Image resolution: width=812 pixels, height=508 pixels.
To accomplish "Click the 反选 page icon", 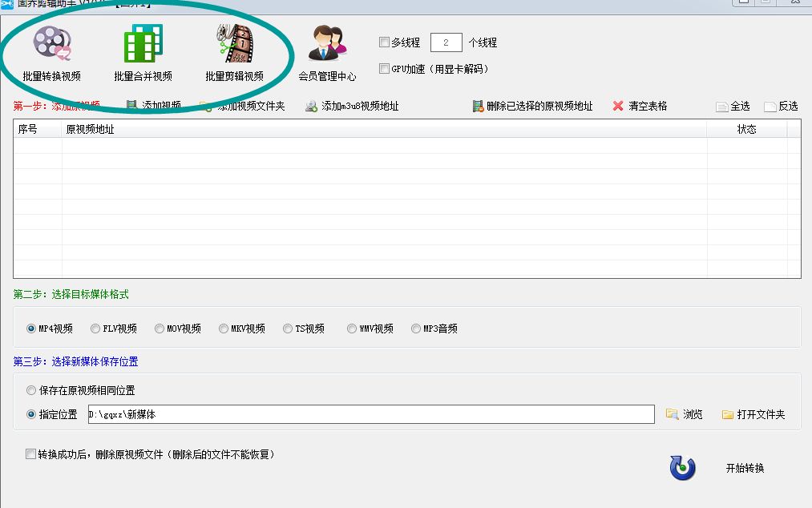I will pyautogui.click(x=770, y=107).
